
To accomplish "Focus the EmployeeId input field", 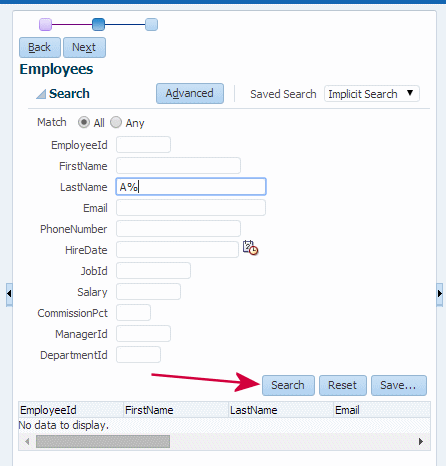I will click(143, 145).
